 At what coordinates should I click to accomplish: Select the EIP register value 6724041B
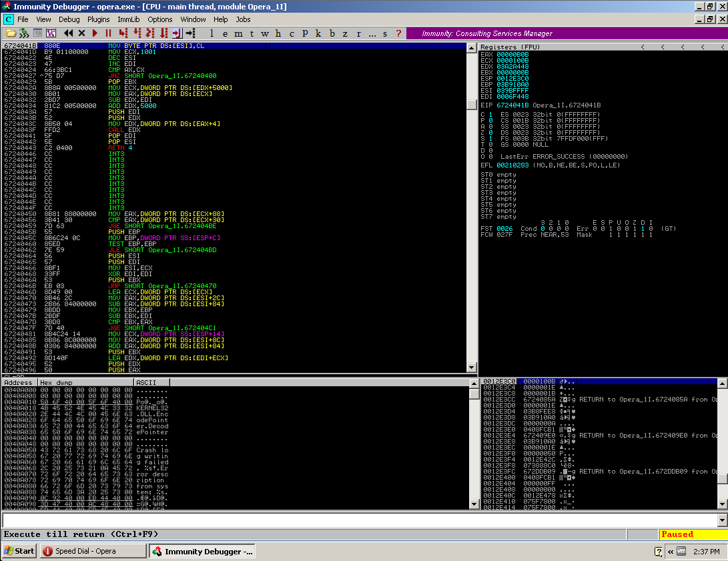[x=512, y=105]
